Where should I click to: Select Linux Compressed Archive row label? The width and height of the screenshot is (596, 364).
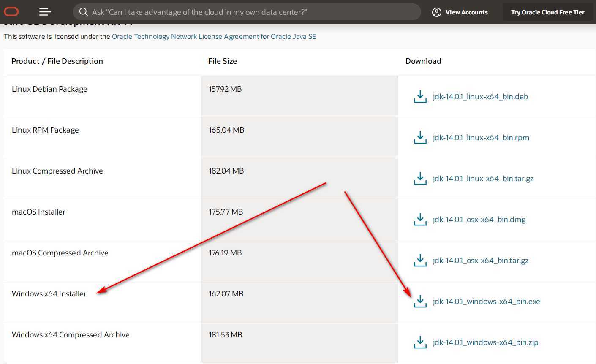click(57, 171)
